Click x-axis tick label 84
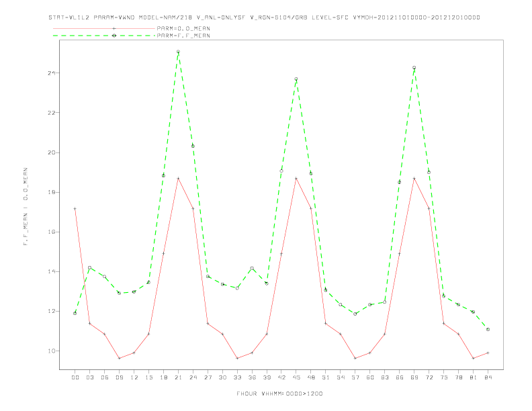The height and width of the screenshot is (411, 532). [488, 377]
